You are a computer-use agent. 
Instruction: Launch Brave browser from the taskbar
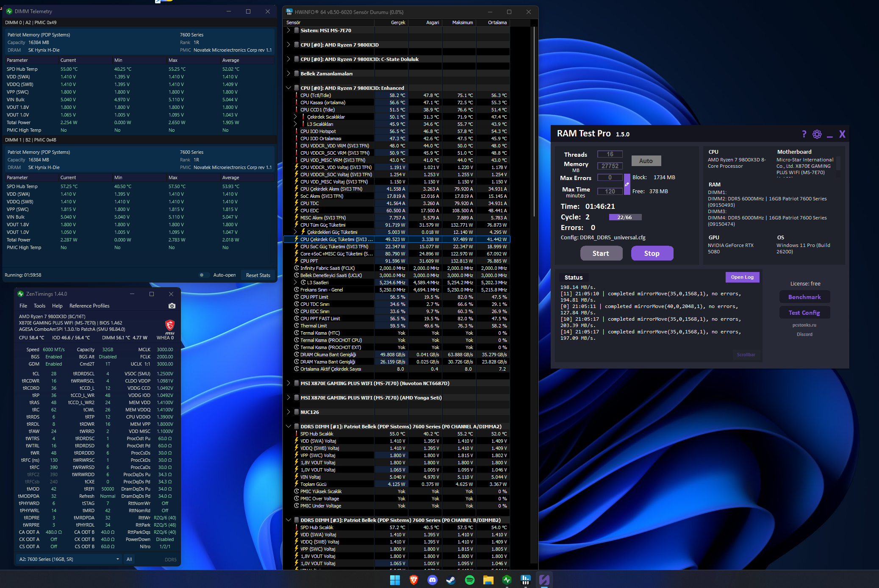click(x=414, y=580)
